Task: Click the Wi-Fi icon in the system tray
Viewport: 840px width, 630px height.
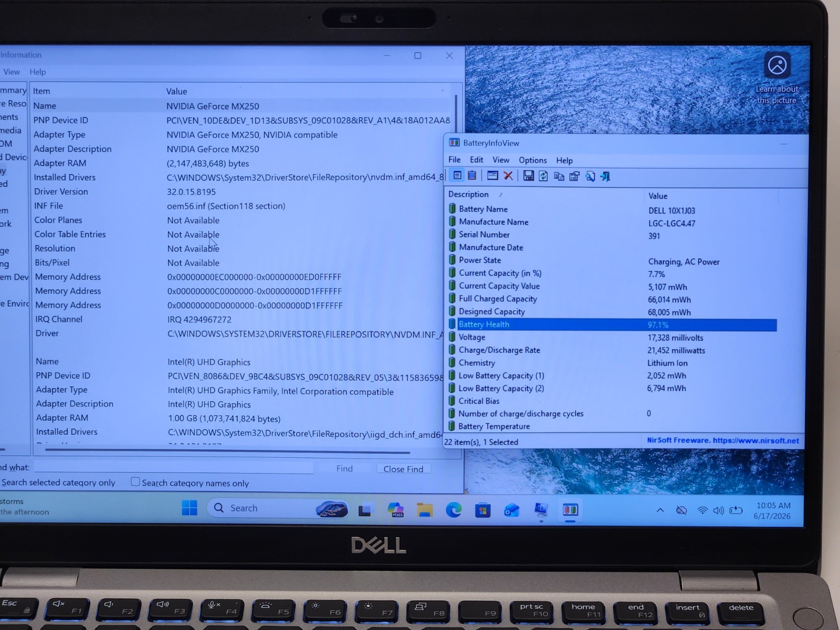Action: tap(702, 510)
